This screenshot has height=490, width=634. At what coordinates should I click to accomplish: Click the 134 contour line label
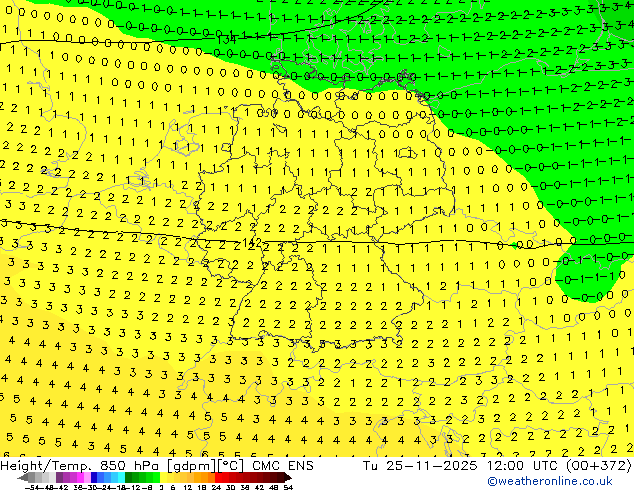click(x=227, y=39)
